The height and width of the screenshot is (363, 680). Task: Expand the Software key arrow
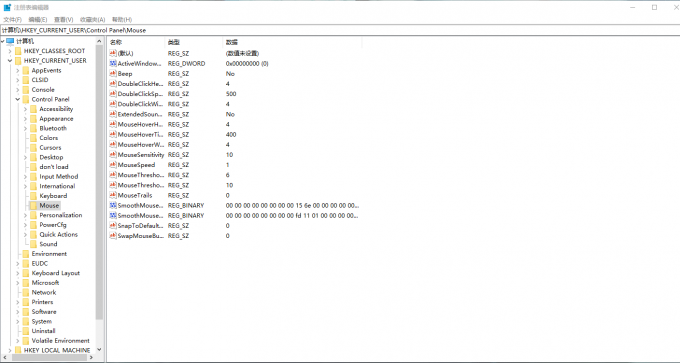click(x=18, y=312)
